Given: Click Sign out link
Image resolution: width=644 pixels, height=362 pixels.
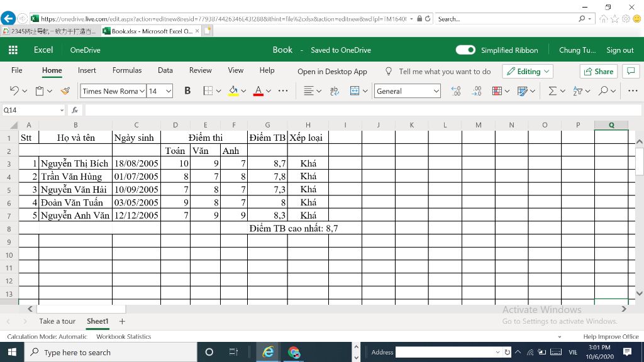Looking at the screenshot, I should 619,50.
